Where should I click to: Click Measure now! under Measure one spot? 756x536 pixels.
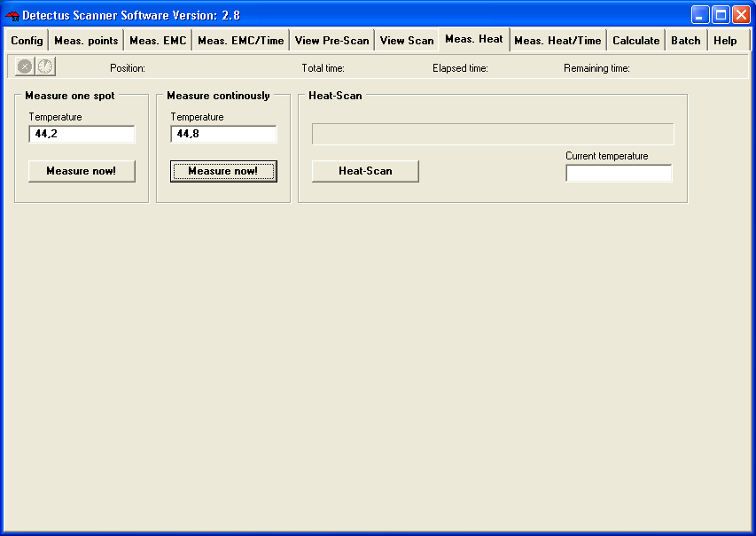(82, 171)
